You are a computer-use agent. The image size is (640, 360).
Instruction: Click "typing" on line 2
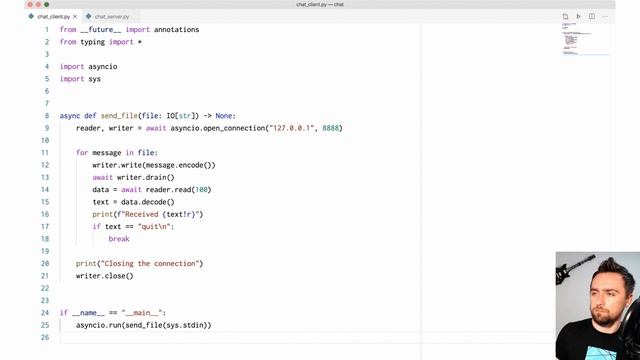click(x=93, y=42)
